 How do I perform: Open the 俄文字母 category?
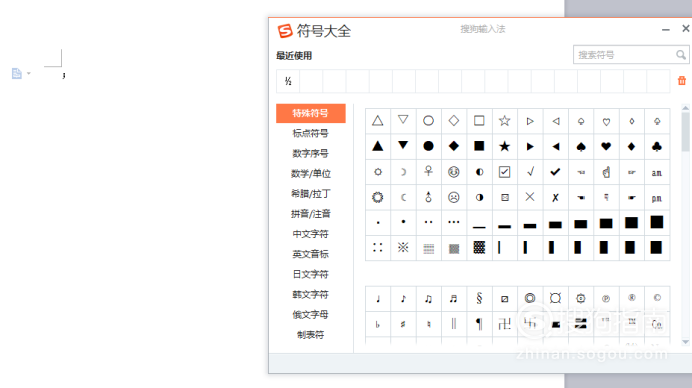(311, 315)
